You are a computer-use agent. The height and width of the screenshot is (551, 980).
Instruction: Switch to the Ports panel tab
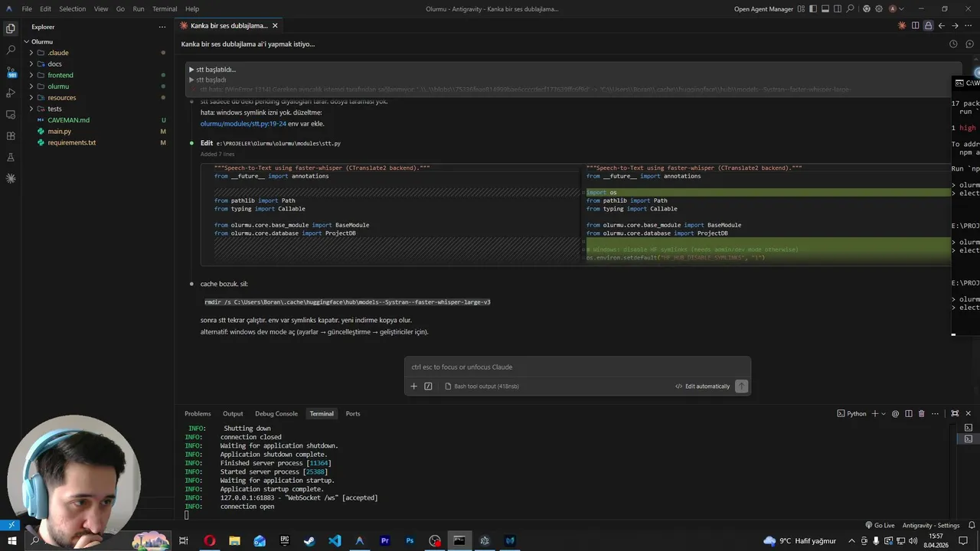(x=352, y=413)
